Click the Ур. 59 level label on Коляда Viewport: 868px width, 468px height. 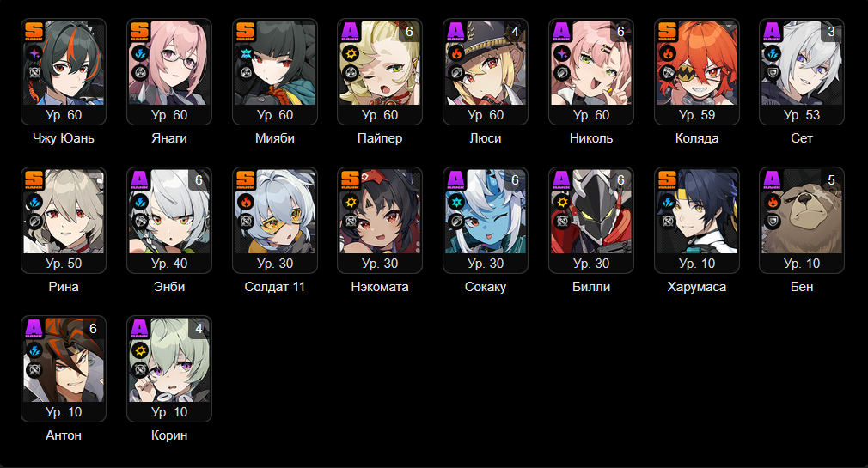tap(697, 115)
